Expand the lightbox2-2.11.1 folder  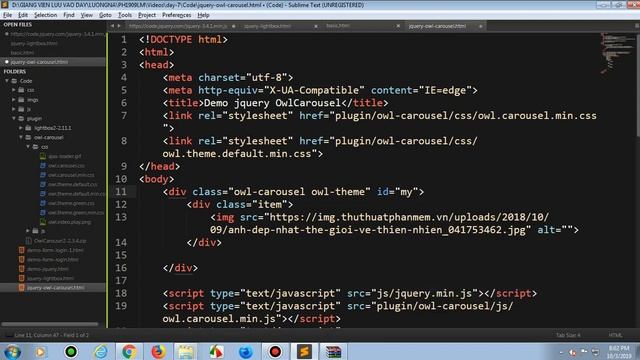(x=21, y=128)
